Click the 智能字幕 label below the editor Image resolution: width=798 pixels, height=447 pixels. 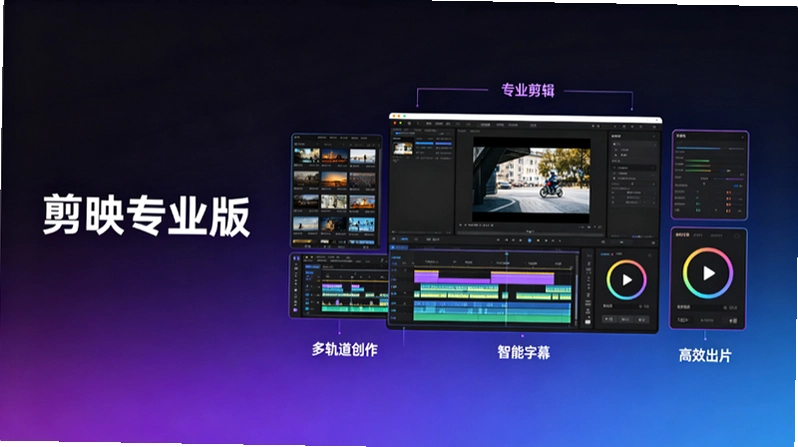524,352
